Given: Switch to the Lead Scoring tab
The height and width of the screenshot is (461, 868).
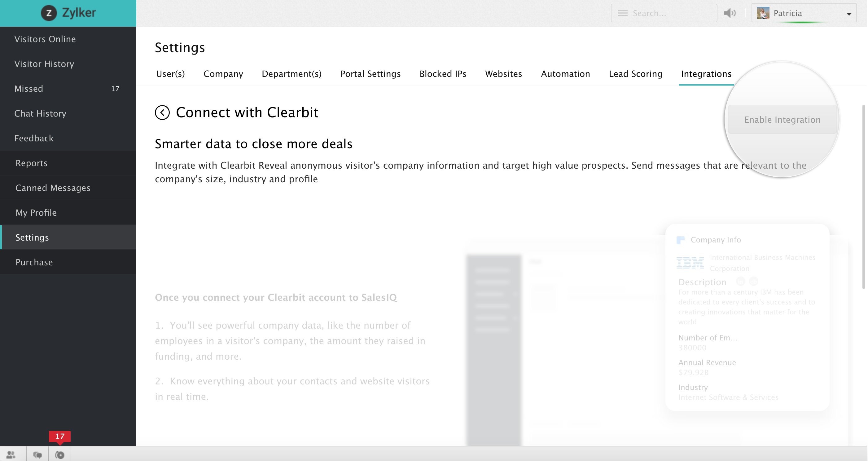Looking at the screenshot, I should tap(635, 74).
